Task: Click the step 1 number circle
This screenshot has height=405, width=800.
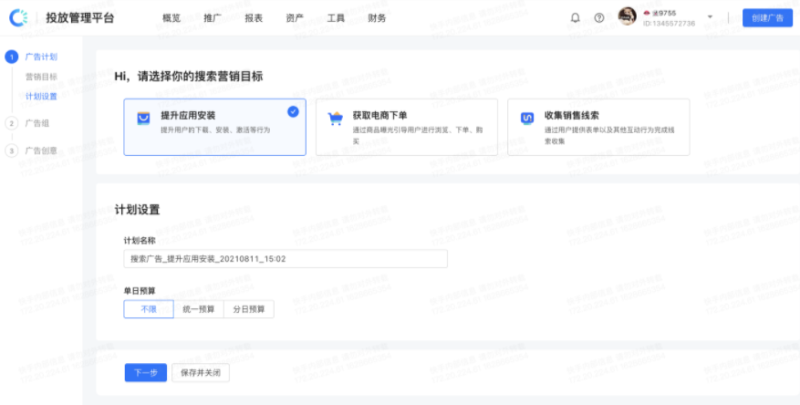Action: [11, 57]
